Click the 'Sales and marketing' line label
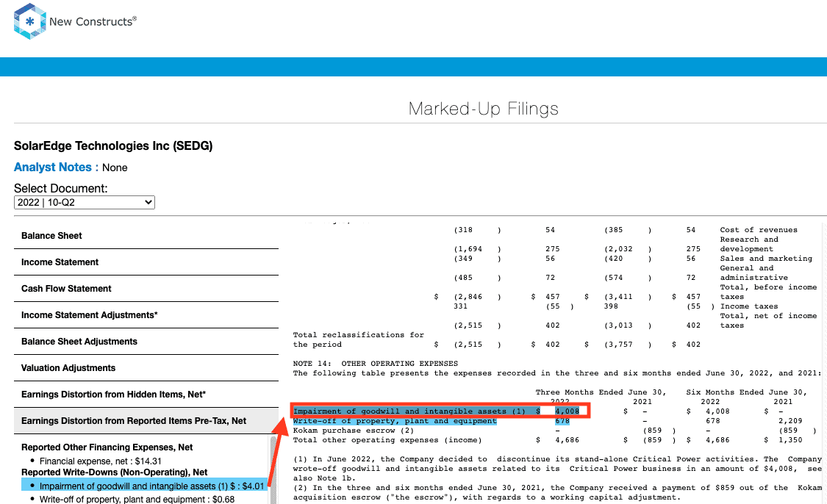This screenshot has width=827, height=504. pos(766,259)
